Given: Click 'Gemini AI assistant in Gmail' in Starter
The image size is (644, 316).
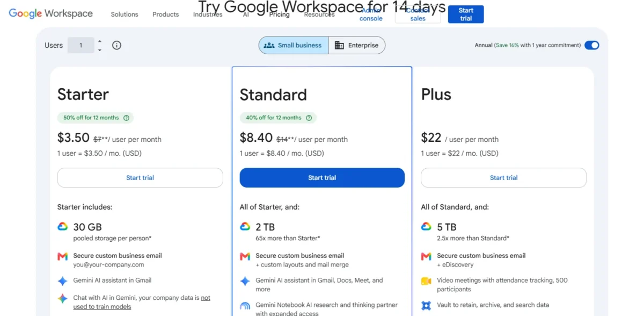Looking at the screenshot, I should pos(113,280).
